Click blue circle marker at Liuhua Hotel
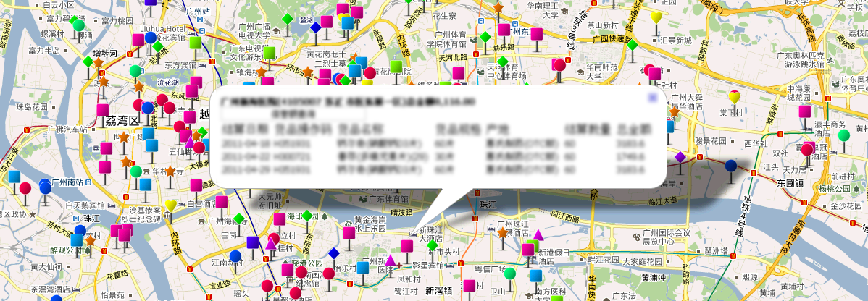 pyautogui.click(x=151, y=38)
